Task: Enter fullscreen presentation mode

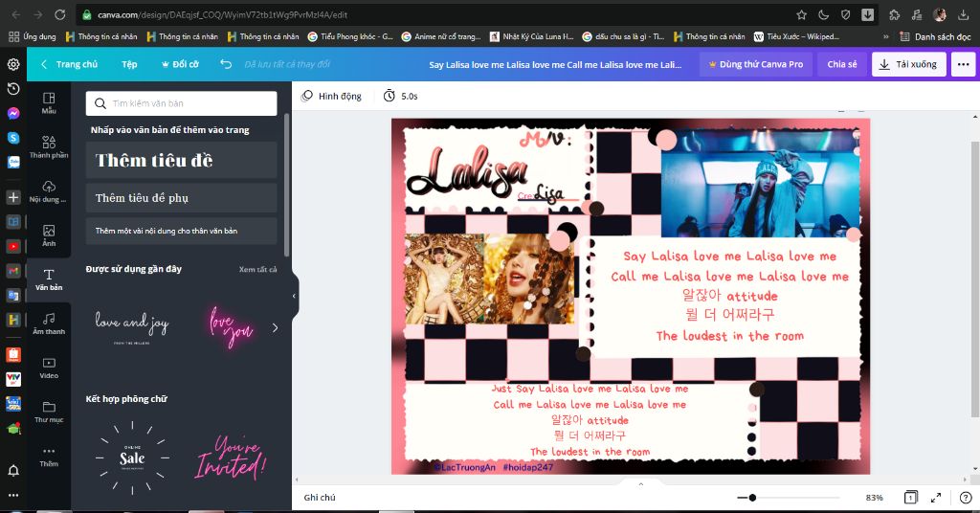Action: [x=936, y=498]
